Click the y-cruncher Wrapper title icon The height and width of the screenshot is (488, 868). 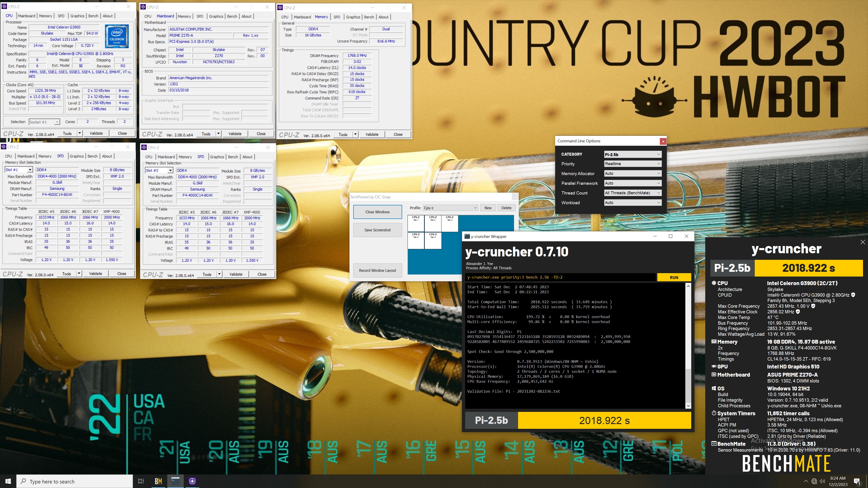tap(467, 236)
